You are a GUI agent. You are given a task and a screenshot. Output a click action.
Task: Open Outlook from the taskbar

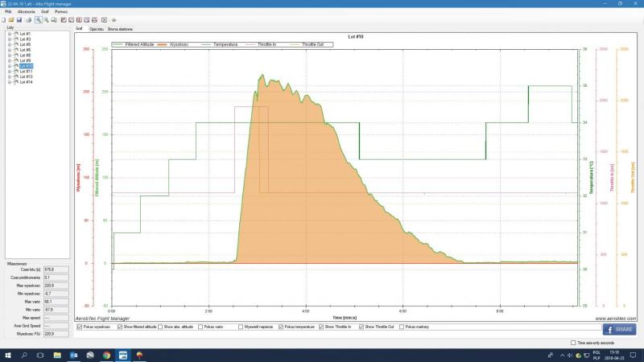74,354
